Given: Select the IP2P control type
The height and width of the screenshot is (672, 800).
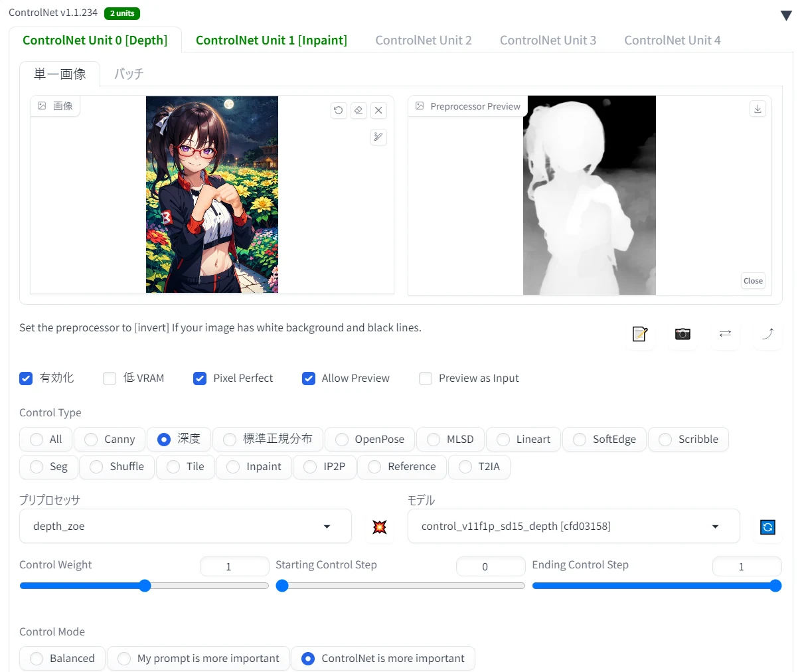Looking at the screenshot, I should [x=324, y=466].
